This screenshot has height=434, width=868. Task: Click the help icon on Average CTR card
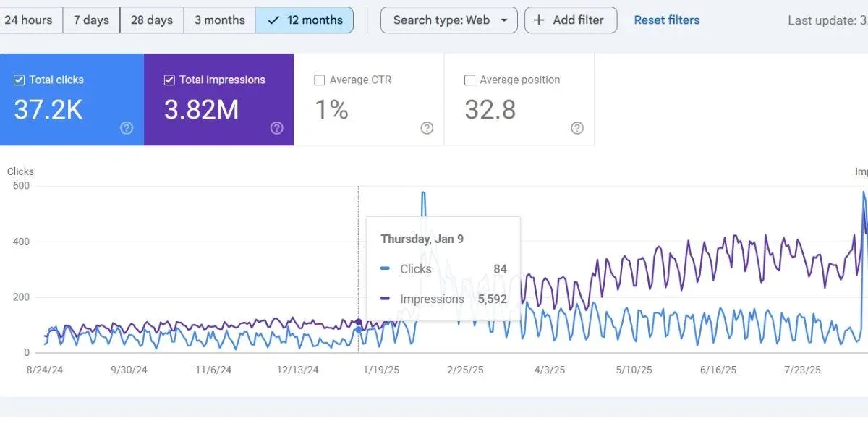427,128
